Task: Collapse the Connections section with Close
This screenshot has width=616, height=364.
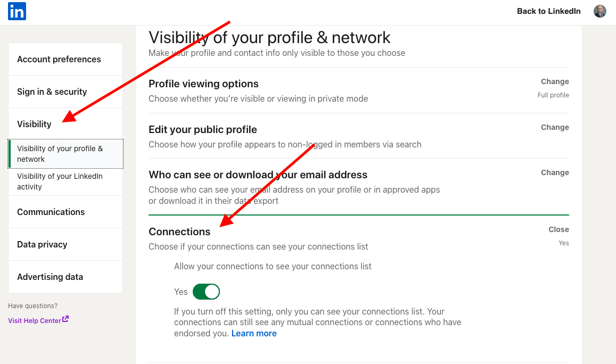Action: [x=558, y=229]
